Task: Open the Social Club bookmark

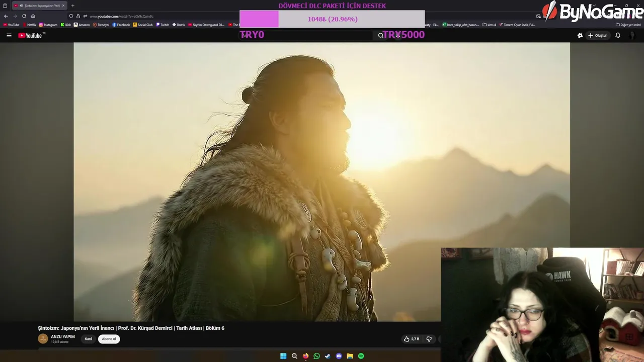Action: 143,25
